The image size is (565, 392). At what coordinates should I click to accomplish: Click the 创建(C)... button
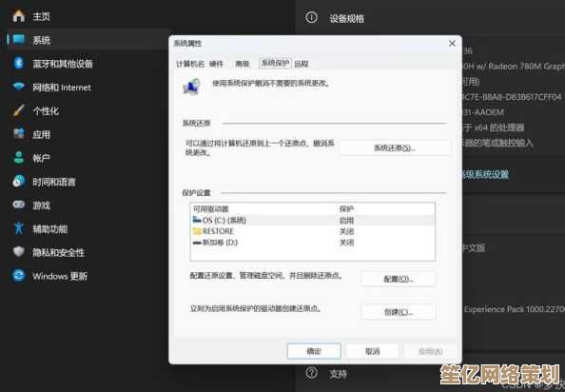(399, 312)
